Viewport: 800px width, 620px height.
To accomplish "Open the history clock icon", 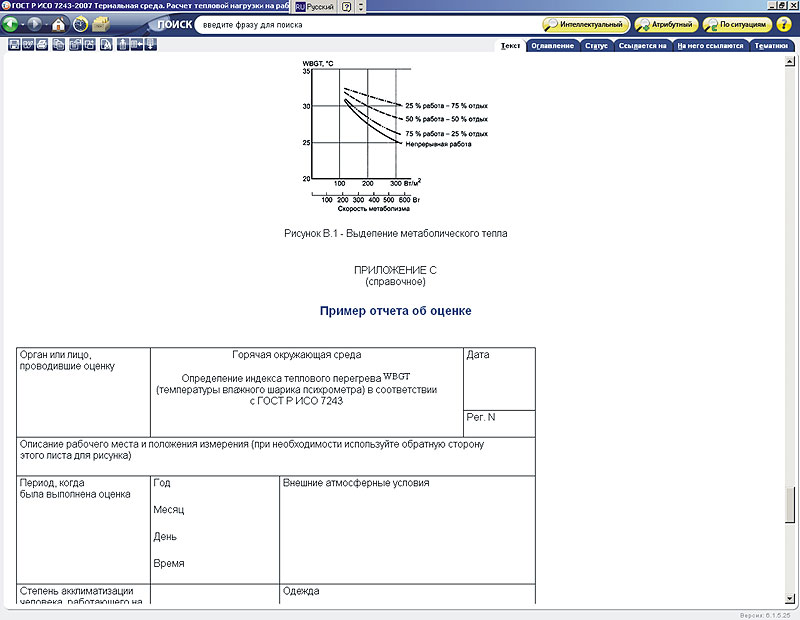I will pyautogui.click(x=80, y=24).
